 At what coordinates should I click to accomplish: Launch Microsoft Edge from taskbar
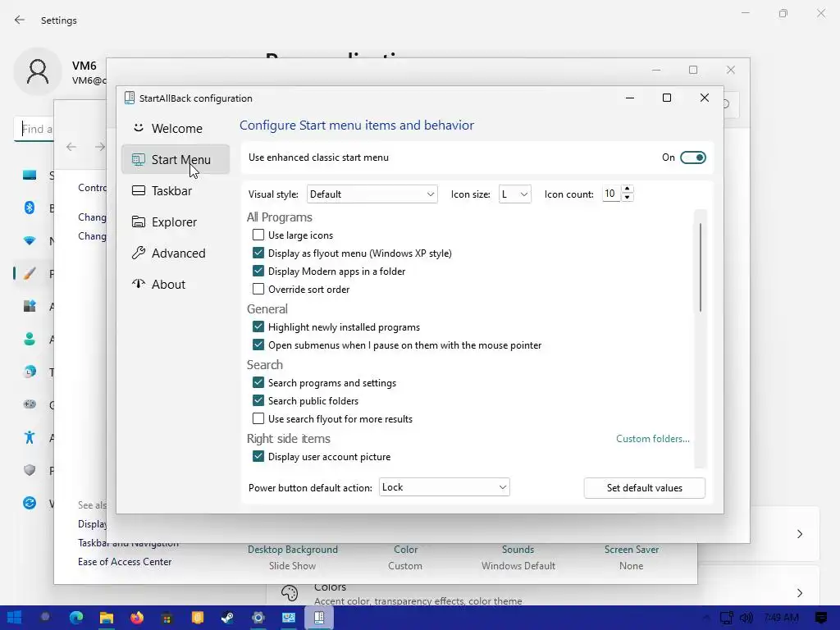coord(76,618)
